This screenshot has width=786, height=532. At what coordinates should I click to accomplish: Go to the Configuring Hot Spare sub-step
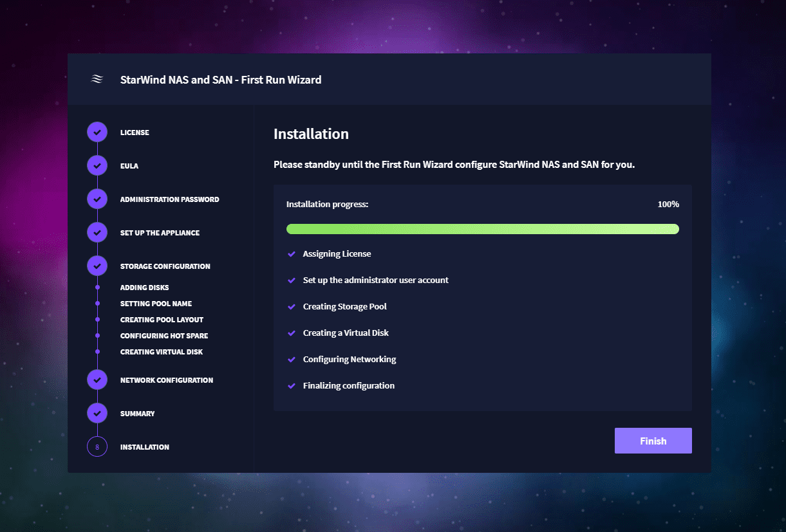pyautogui.click(x=164, y=336)
